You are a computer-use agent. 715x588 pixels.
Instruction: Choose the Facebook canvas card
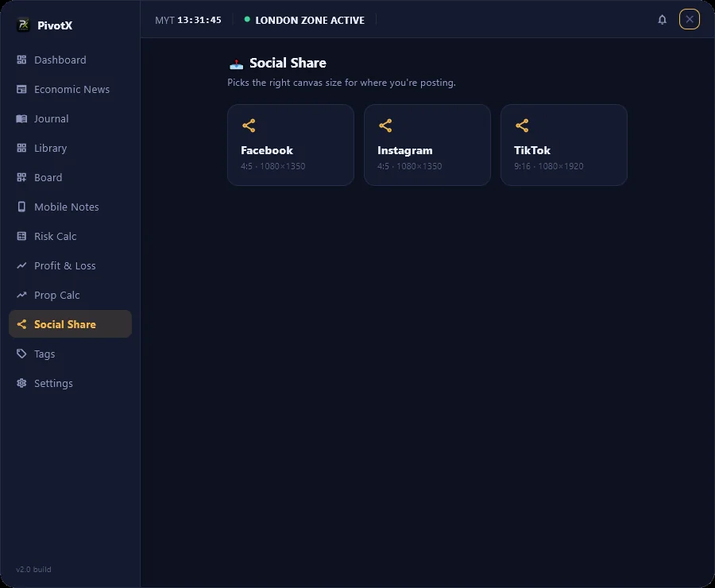[x=291, y=145]
